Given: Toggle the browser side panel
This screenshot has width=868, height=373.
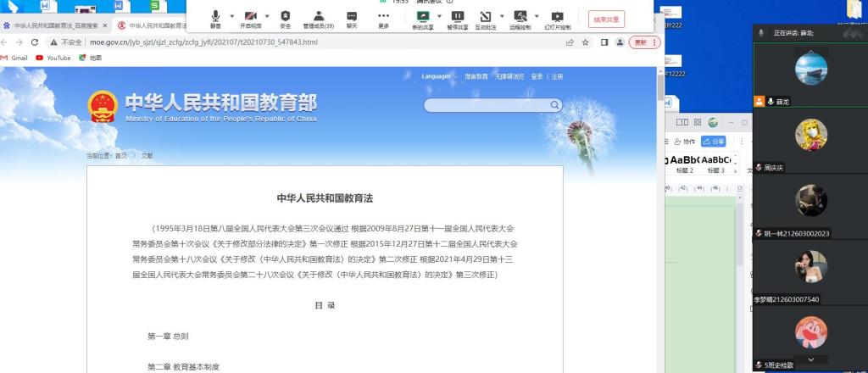Looking at the screenshot, I should (x=604, y=42).
